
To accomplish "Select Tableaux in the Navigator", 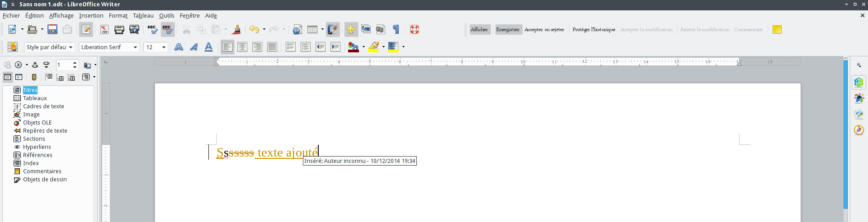I will [35, 98].
